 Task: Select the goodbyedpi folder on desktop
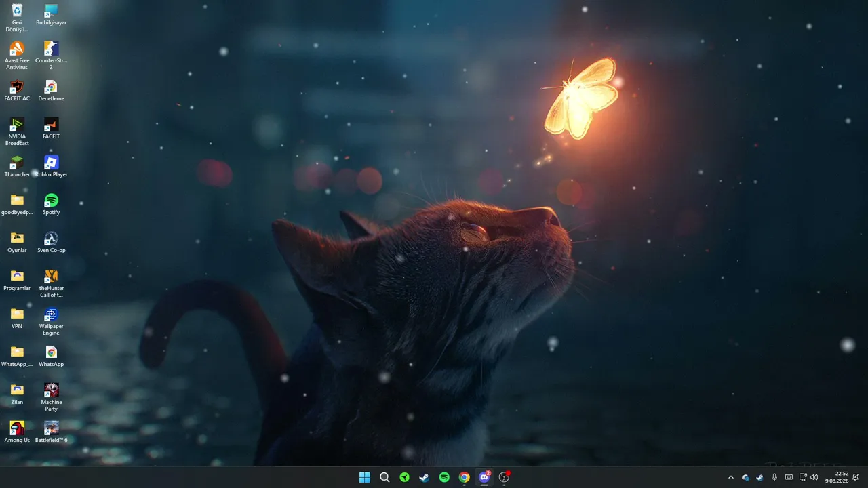point(17,205)
